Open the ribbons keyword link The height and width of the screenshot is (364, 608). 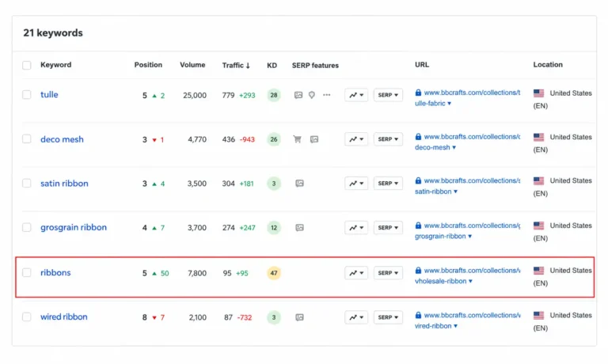click(x=55, y=272)
